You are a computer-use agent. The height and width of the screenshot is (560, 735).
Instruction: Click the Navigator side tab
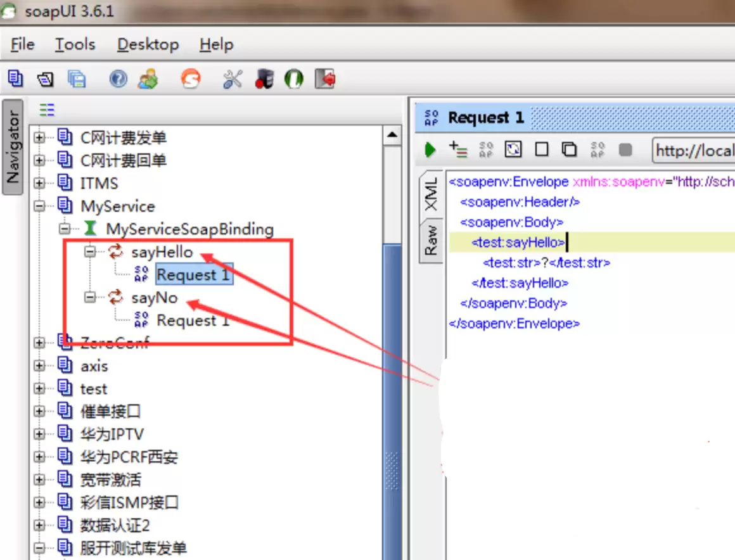[x=13, y=147]
